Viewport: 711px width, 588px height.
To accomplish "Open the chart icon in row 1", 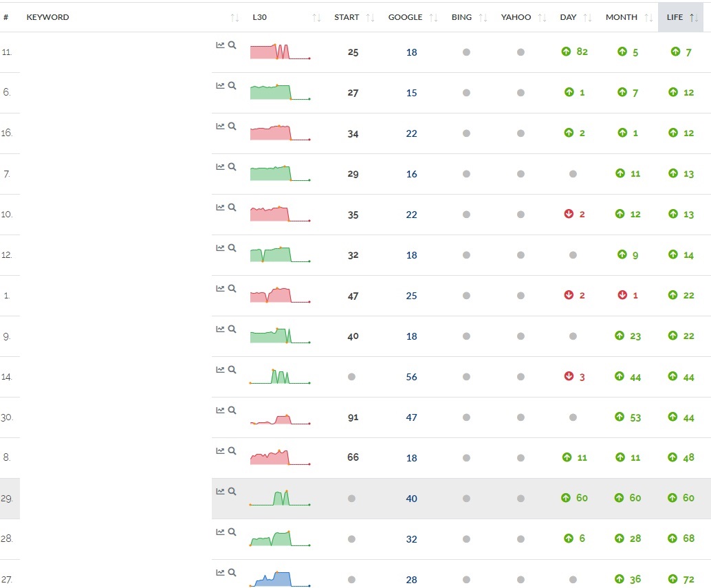I will coord(220,288).
